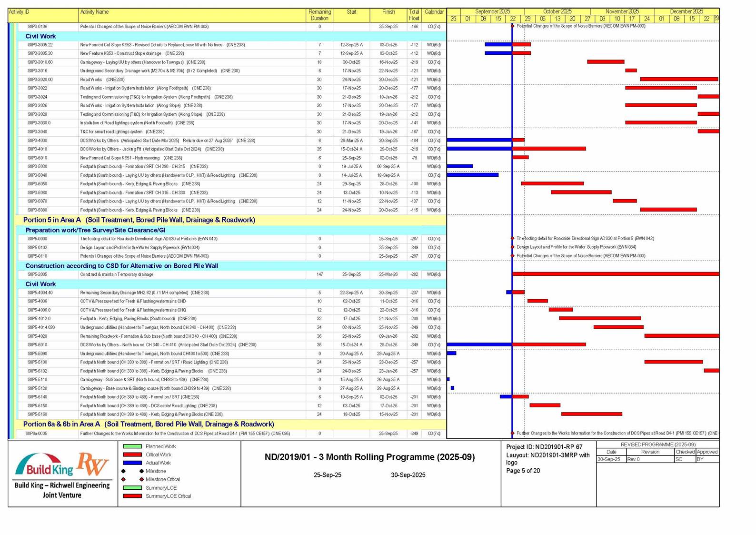This screenshot has height=535, width=756.
Task: Collapse the Preparation work/Tree Survey/Site Clearance/GI band
Action: pyautogui.click(x=95, y=230)
